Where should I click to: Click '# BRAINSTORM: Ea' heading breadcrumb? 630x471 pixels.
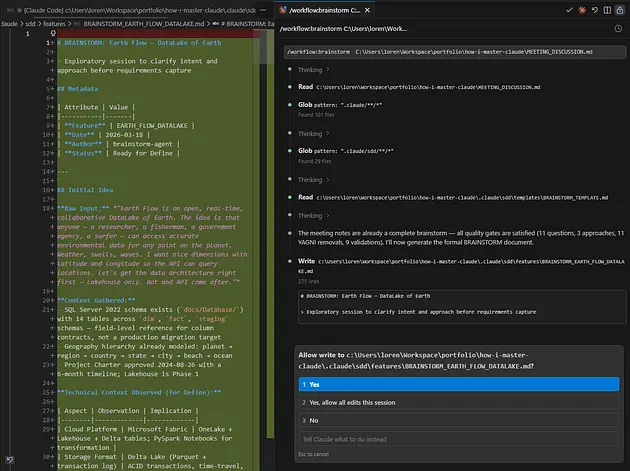click(x=246, y=24)
